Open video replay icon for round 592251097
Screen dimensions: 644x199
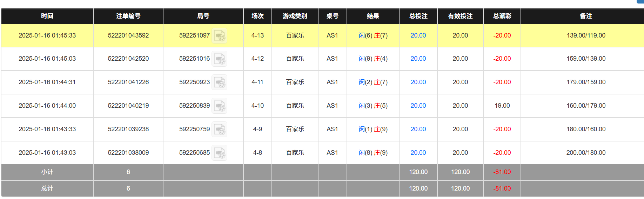point(220,36)
